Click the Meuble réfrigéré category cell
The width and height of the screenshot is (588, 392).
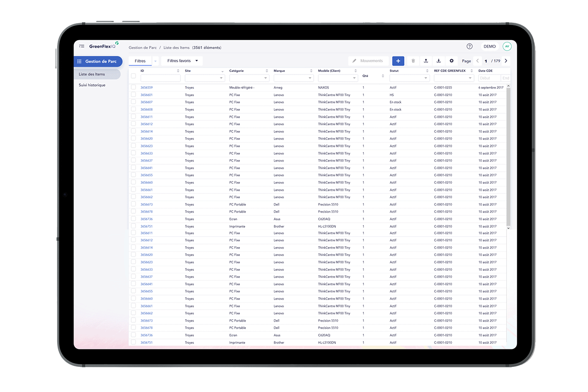point(242,88)
